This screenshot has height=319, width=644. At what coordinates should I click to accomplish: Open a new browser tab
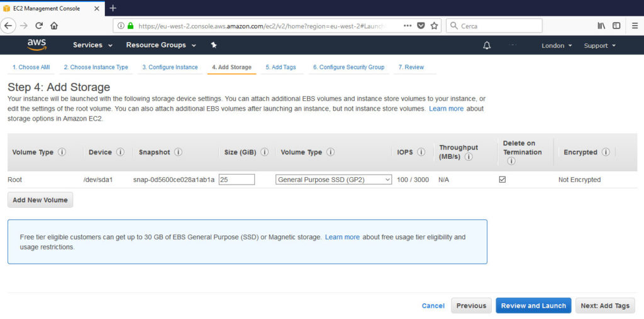(x=113, y=8)
